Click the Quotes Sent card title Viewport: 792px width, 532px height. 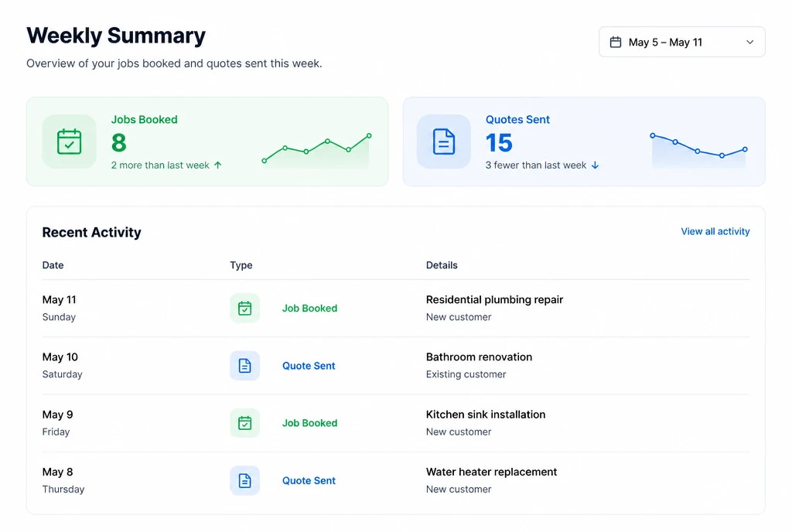(517, 120)
